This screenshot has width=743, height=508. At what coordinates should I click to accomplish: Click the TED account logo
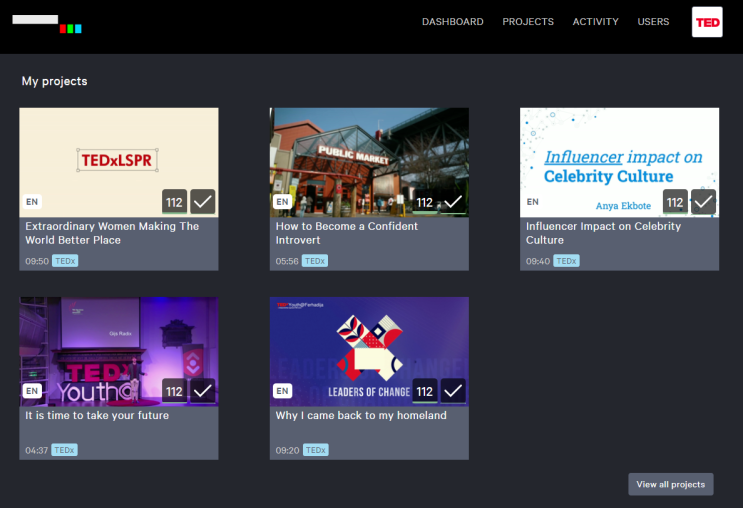click(x=707, y=22)
